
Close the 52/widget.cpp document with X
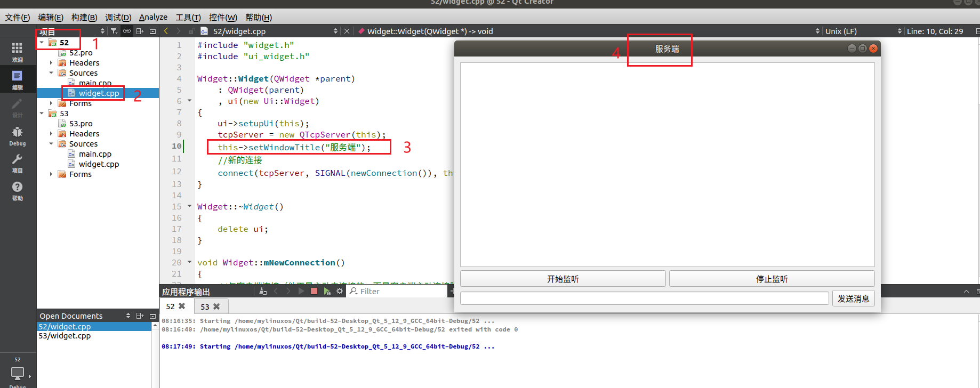(x=347, y=31)
